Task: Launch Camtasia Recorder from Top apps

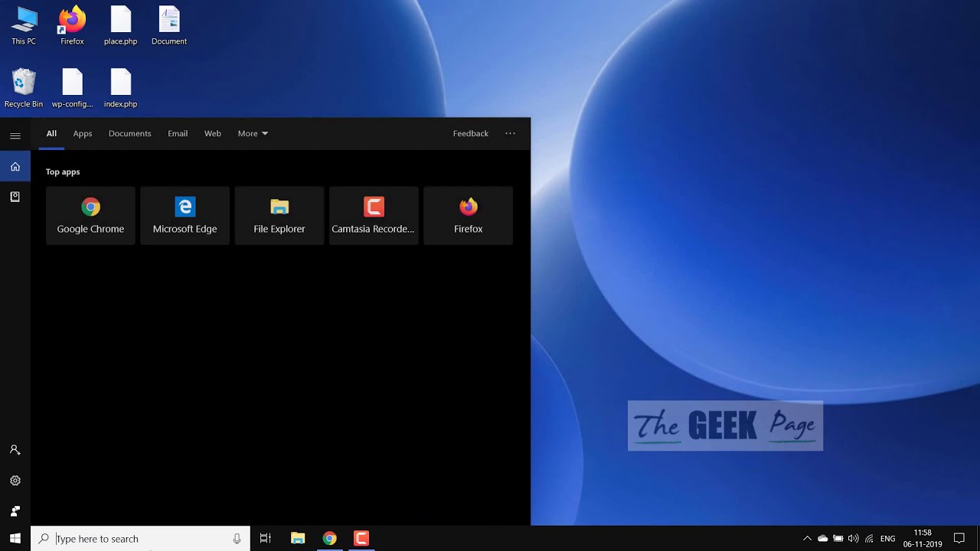Action: pos(374,216)
